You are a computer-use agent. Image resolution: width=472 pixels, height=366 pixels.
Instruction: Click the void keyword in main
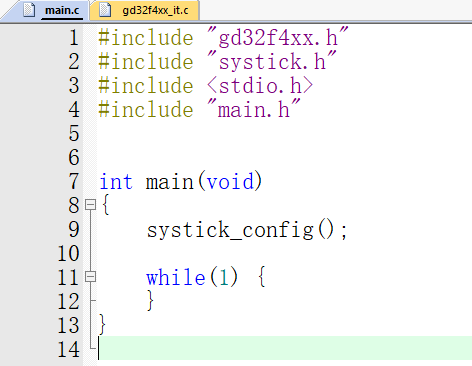[x=230, y=182]
